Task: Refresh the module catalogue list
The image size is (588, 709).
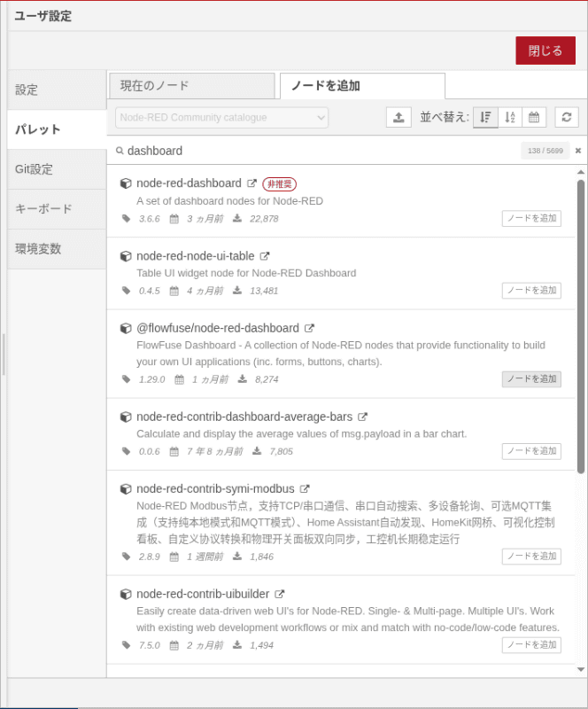Action: click(567, 118)
